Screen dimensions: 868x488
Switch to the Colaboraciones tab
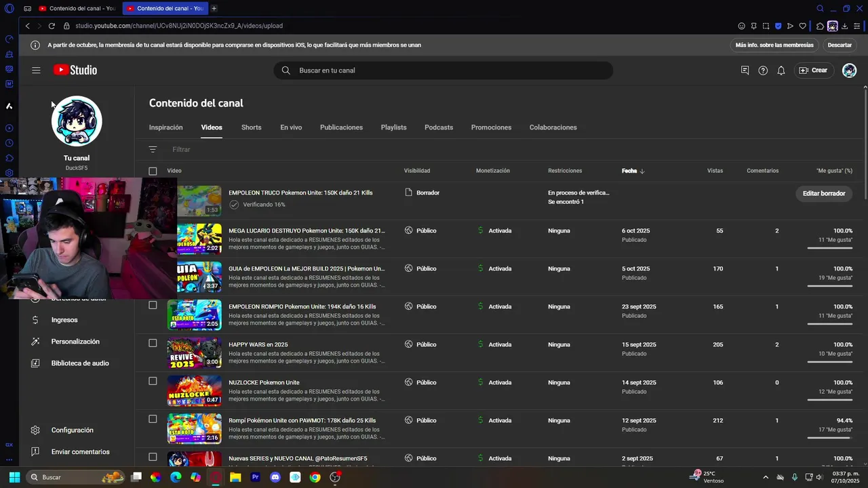coord(553,127)
